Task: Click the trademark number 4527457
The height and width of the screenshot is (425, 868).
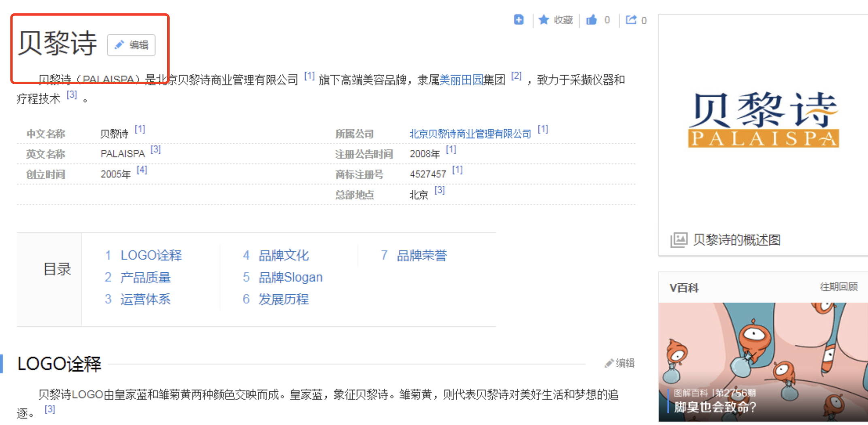Action: click(x=428, y=174)
